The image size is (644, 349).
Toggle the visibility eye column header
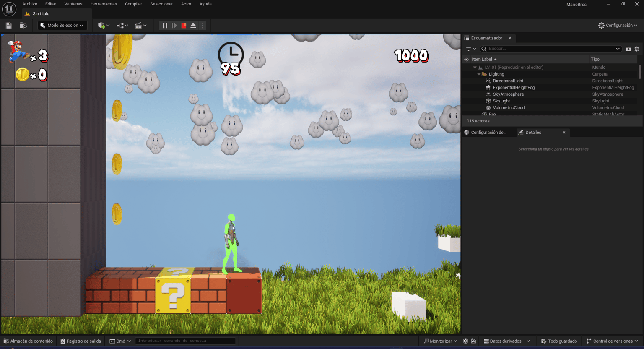point(466,60)
